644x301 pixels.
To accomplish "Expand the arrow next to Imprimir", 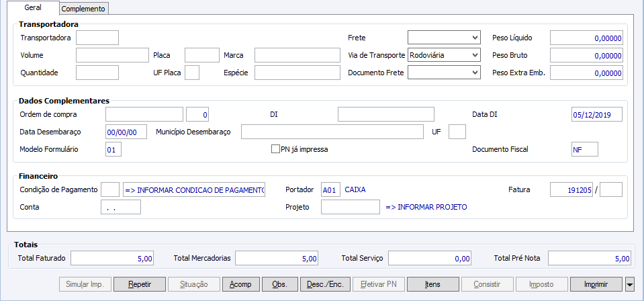I will 630,284.
